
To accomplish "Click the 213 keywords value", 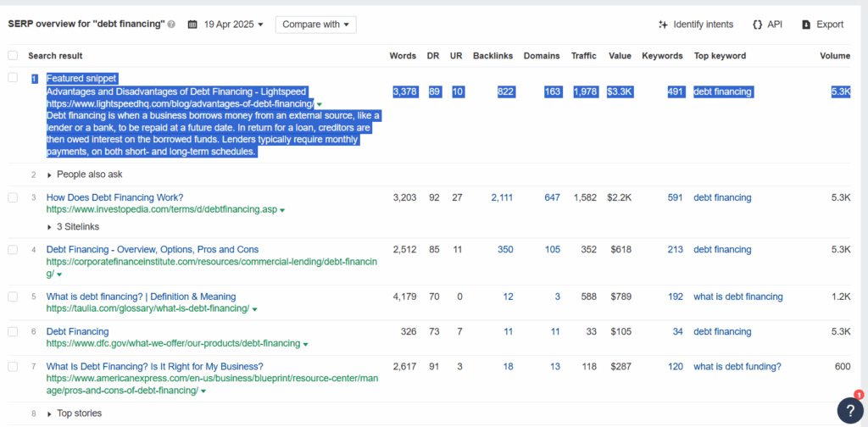I will pos(675,249).
